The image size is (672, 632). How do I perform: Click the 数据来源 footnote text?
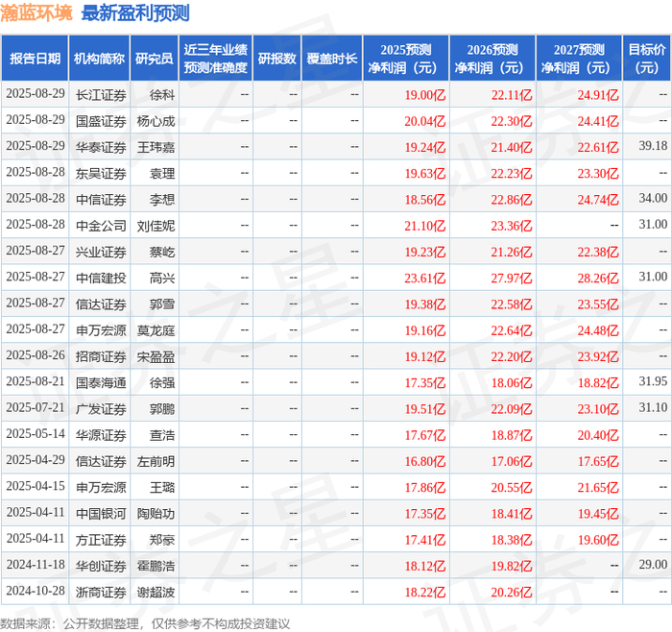point(145,623)
